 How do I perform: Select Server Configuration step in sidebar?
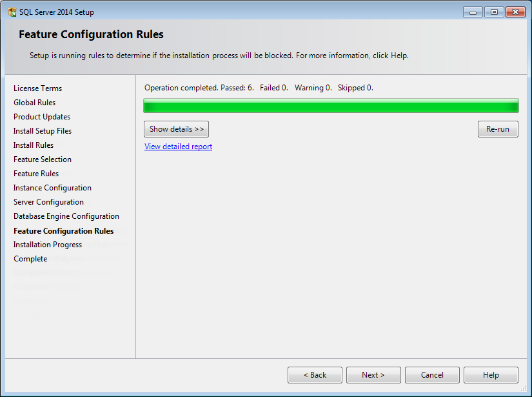coord(48,202)
